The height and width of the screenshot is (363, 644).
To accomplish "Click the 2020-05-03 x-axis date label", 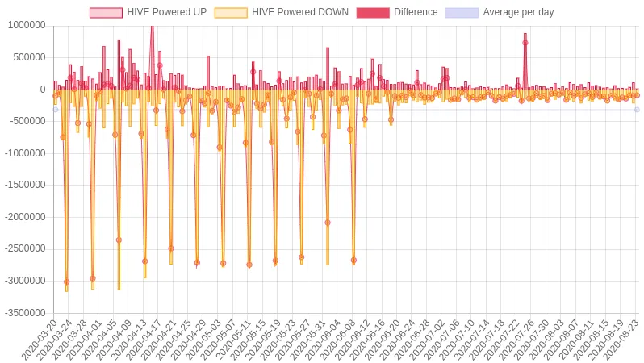I will 203,339.
